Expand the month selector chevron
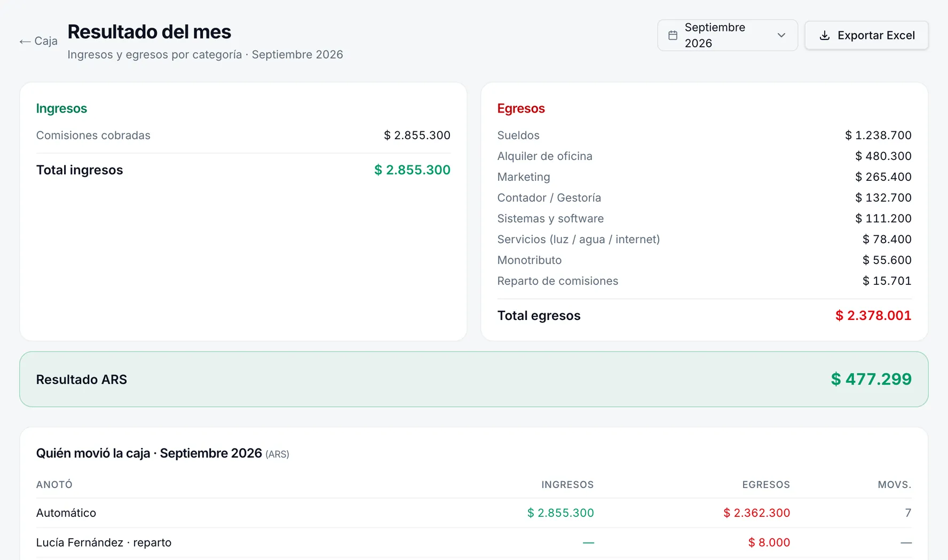 pyautogui.click(x=781, y=35)
